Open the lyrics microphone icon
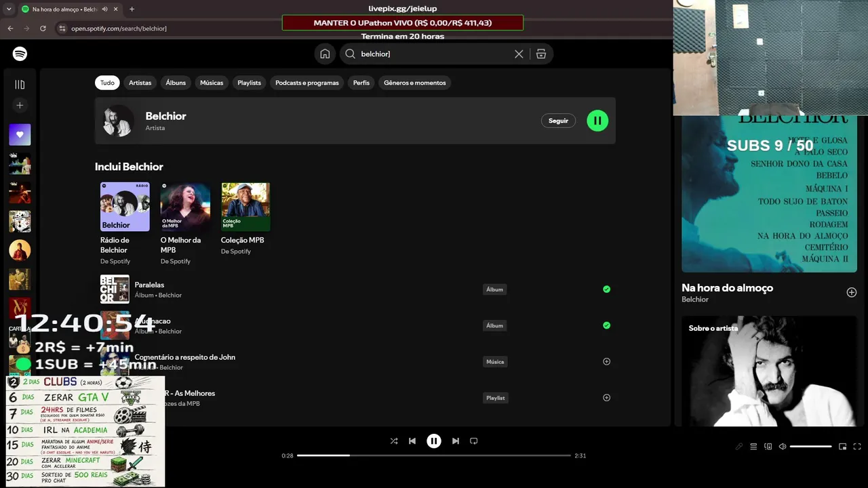 pyautogui.click(x=739, y=447)
